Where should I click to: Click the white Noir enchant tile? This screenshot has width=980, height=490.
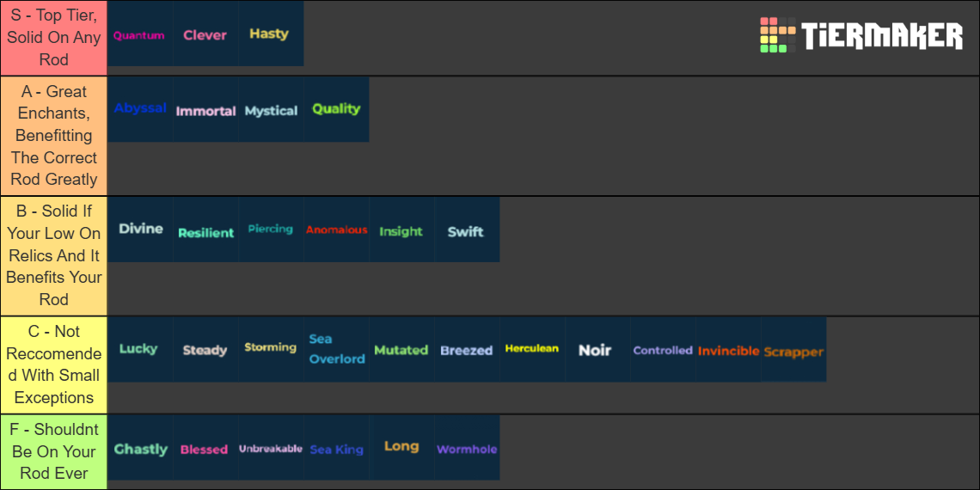597,349
